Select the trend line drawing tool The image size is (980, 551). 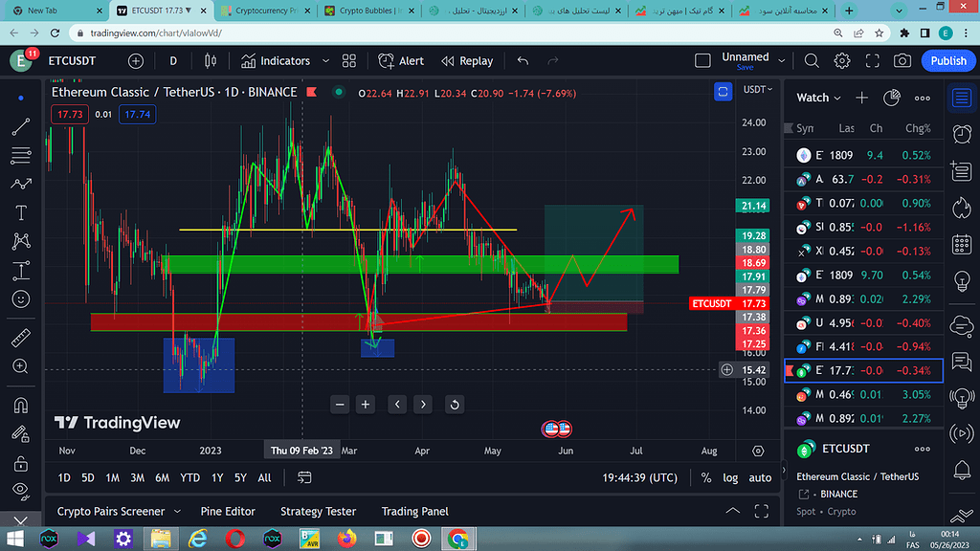click(x=21, y=126)
